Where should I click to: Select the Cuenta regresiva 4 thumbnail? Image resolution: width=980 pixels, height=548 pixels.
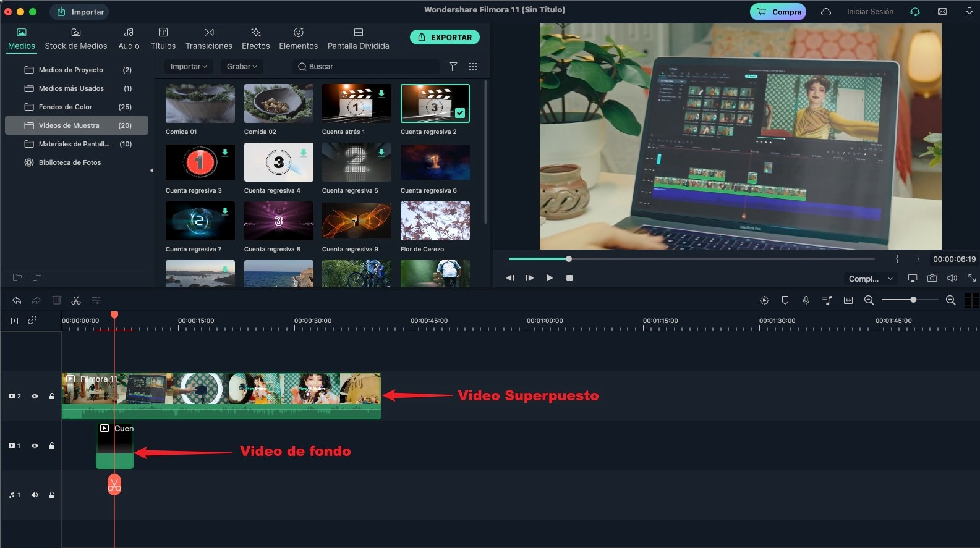pos(279,162)
